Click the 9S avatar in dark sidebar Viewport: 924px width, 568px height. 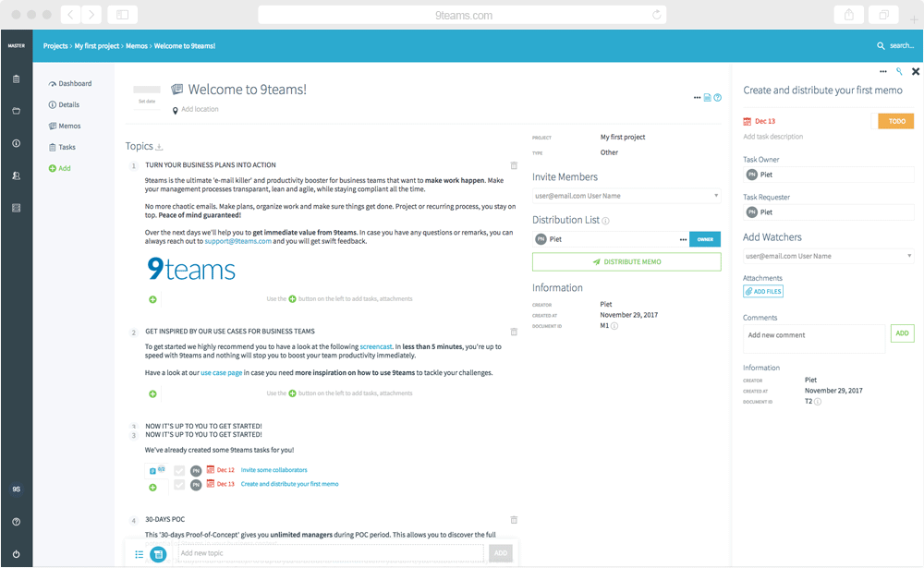tap(17, 489)
